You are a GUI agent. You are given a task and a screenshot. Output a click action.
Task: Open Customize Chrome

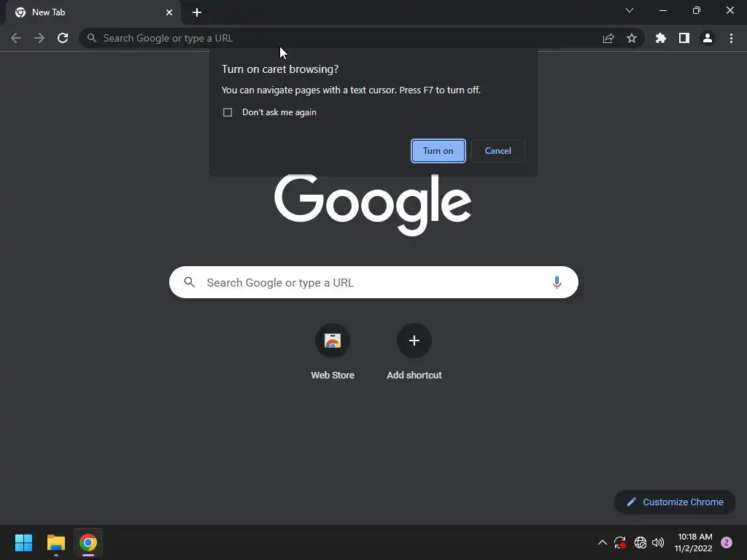coord(675,502)
